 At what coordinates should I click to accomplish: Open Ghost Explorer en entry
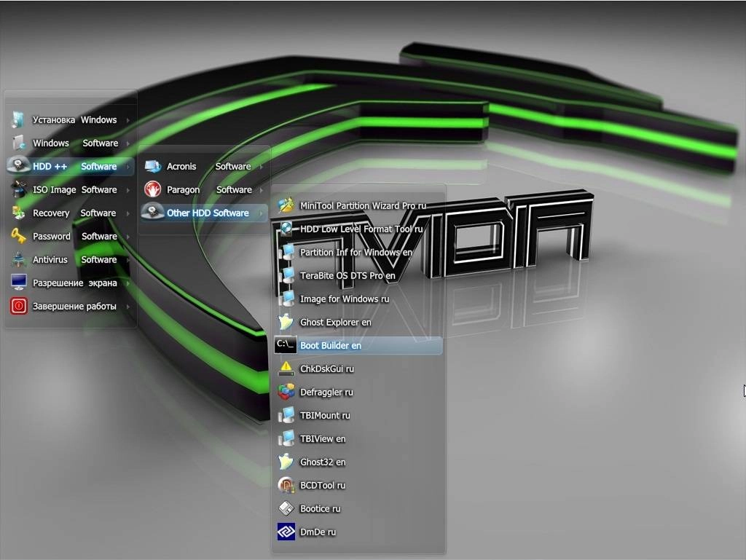pyautogui.click(x=358, y=322)
